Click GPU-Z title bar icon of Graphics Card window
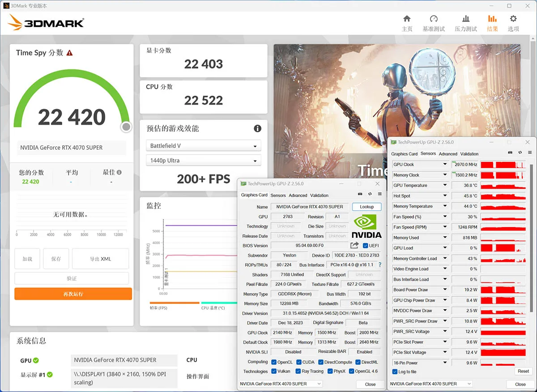 click(x=243, y=184)
